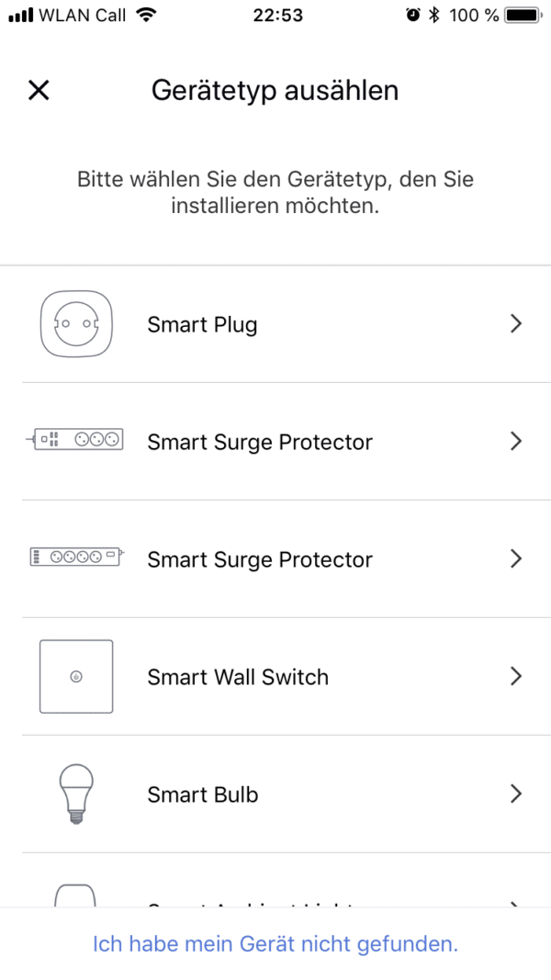
Task: Tap the partially visible ambient light icon
Action: click(76, 895)
